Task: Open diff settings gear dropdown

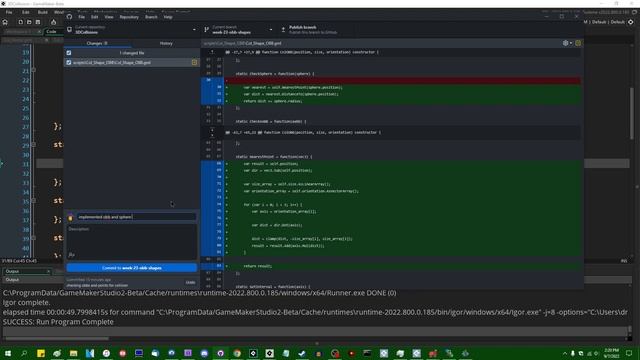Action: coord(567,43)
